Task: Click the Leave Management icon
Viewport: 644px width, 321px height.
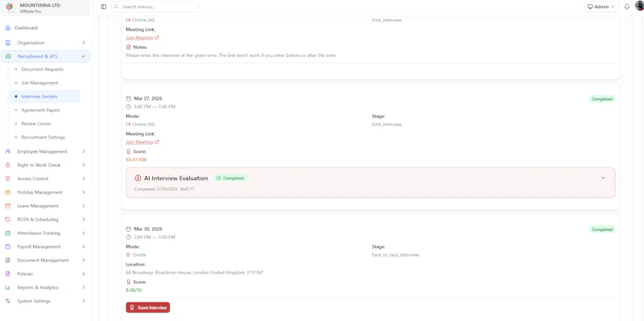Action: tap(8, 206)
